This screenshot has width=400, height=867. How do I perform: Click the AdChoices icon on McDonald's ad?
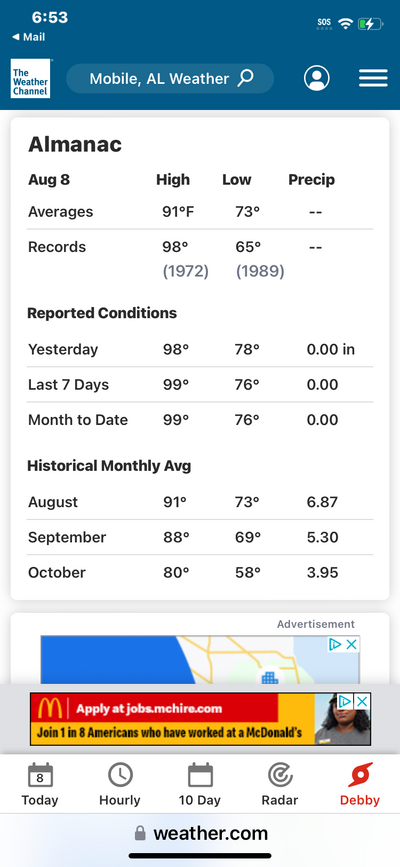pos(345,702)
